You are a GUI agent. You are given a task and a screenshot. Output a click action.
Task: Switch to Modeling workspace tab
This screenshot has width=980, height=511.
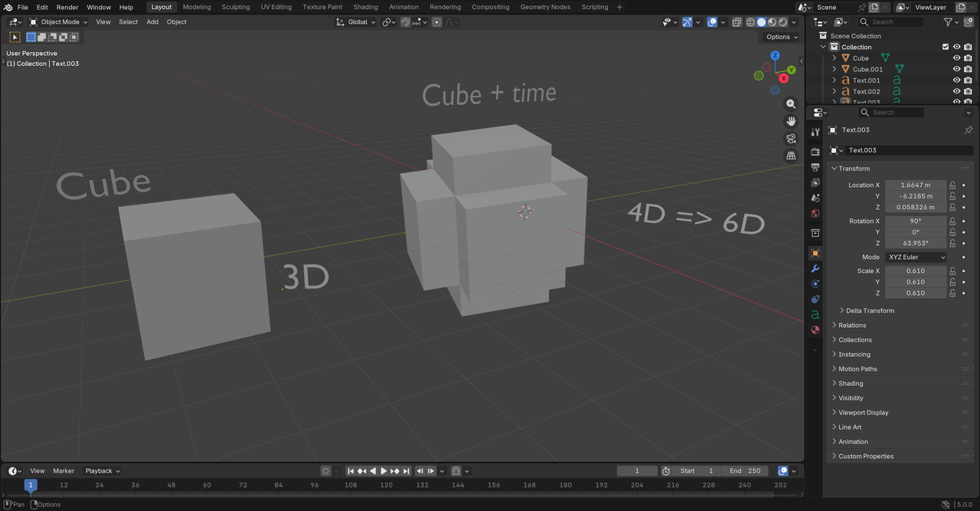coord(197,7)
